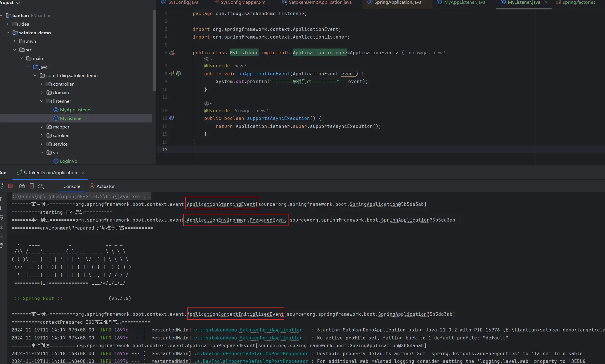605x364 pixels.
Task: Collapse the vo package
Action: pyautogui.click(x=42, y=152)
